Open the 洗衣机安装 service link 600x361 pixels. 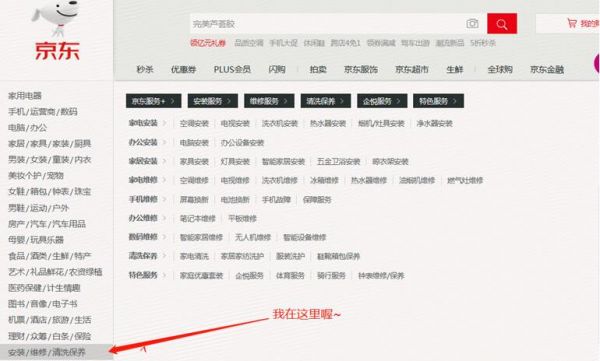[x=280, y=123]
